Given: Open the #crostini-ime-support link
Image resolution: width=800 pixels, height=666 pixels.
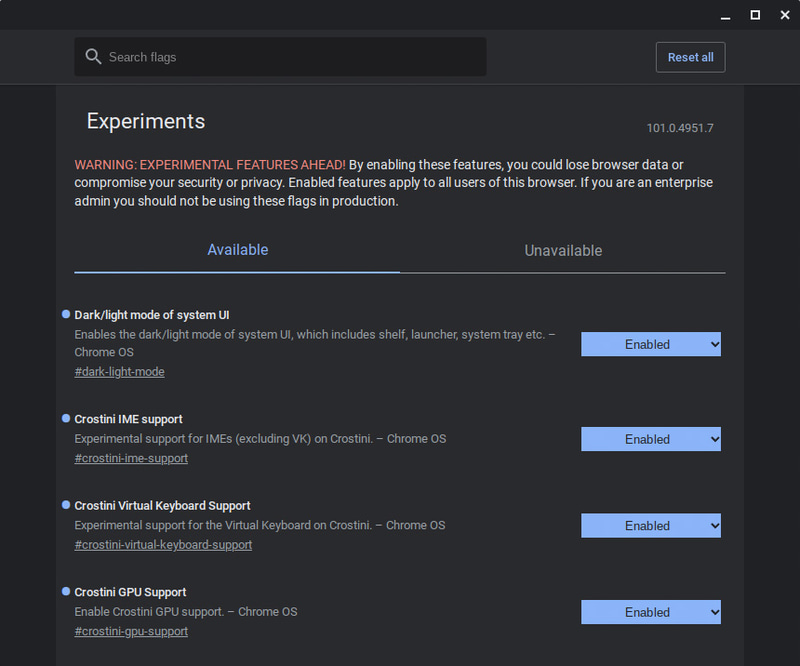Looking at the screenshot, I should pos(131,458).
